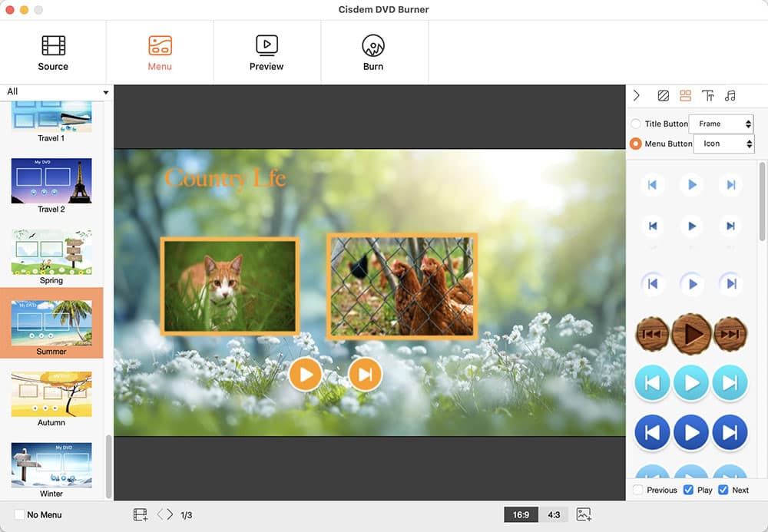This screenshot has height=532, width=768.
Task: Click the orange next button on canvas
Action: click(365, 375)
